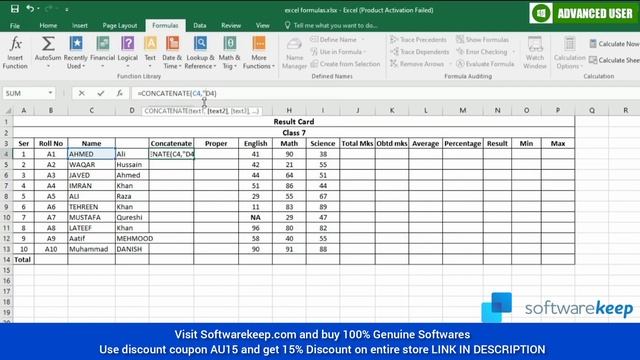Switch to the Insert tab
The height and width of the screenshot is (360, 640).
(x=80, y=25)
